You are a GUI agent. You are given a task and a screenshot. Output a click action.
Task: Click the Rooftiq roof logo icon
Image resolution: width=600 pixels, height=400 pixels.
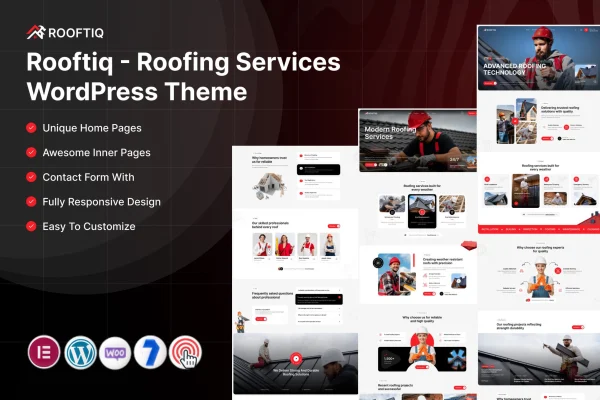click(36, 33)
